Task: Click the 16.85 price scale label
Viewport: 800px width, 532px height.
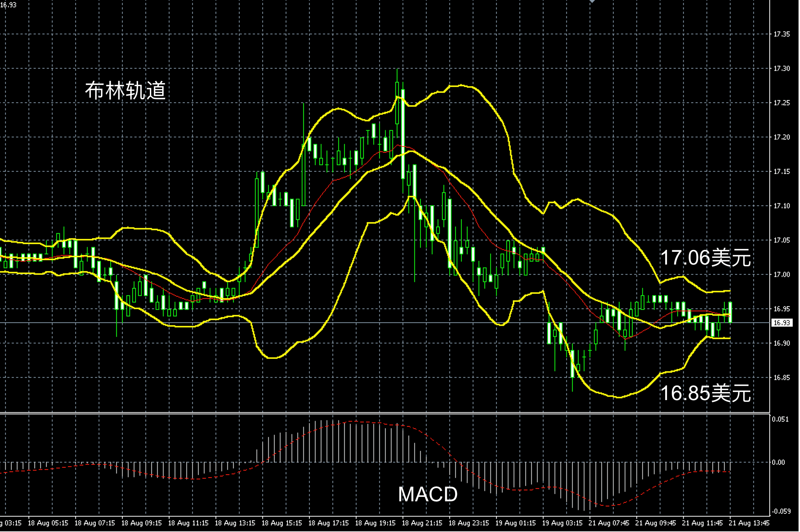Action: pyautogui.click(x=781, y=378)
